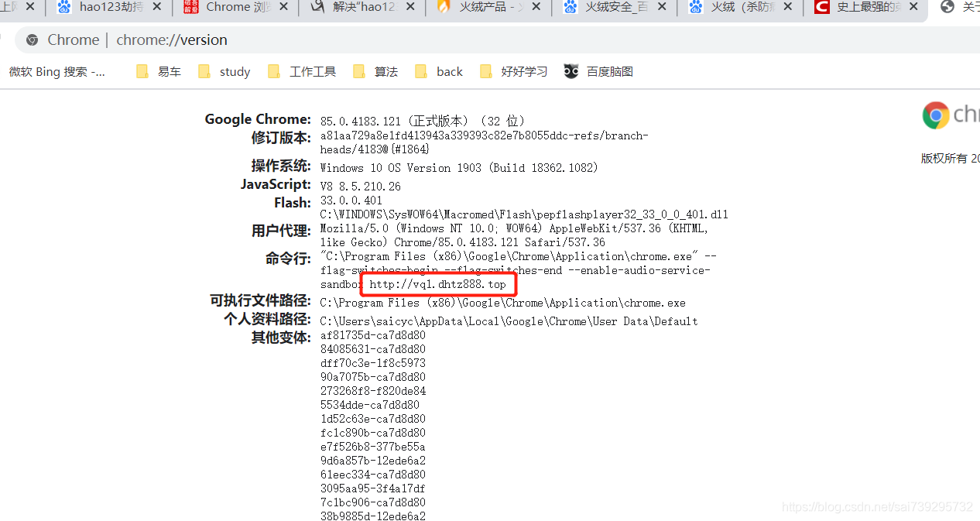Click the Baidu paw favicon on 火绒安全_百 tab
This screenshot has height=521, width=980.
click(570, 7)
